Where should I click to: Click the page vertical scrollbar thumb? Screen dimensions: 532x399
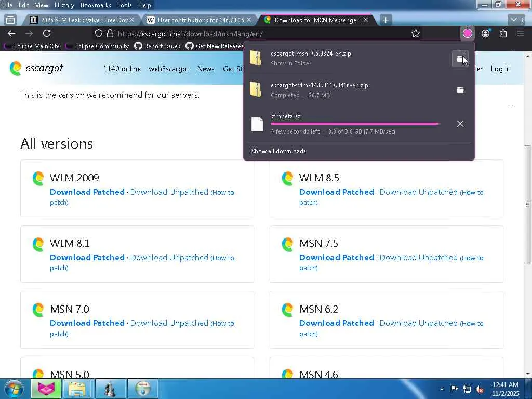[x=527, y=205]
